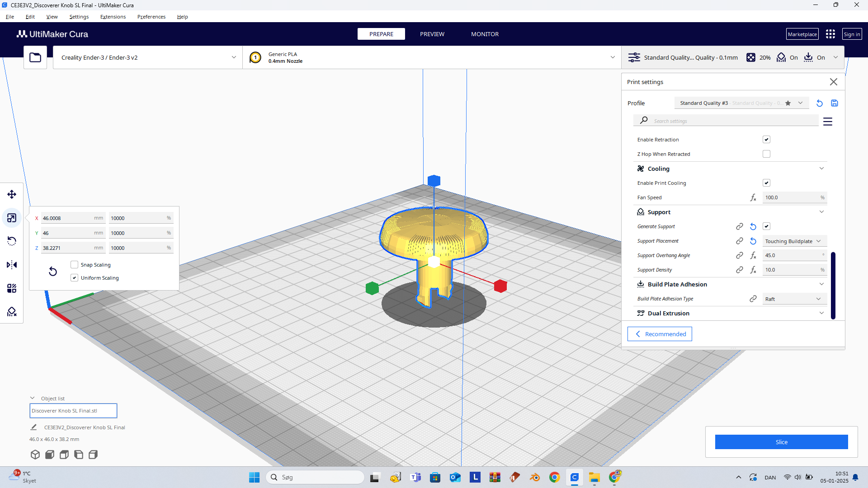Click the open file folder icon
Screen dimensions: 868x488
tap(35, 57)
